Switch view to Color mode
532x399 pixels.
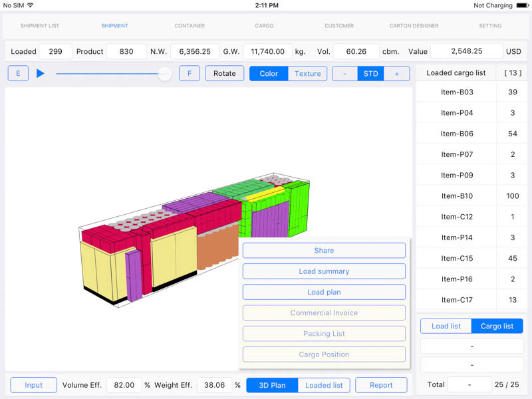tap(269, 73)
